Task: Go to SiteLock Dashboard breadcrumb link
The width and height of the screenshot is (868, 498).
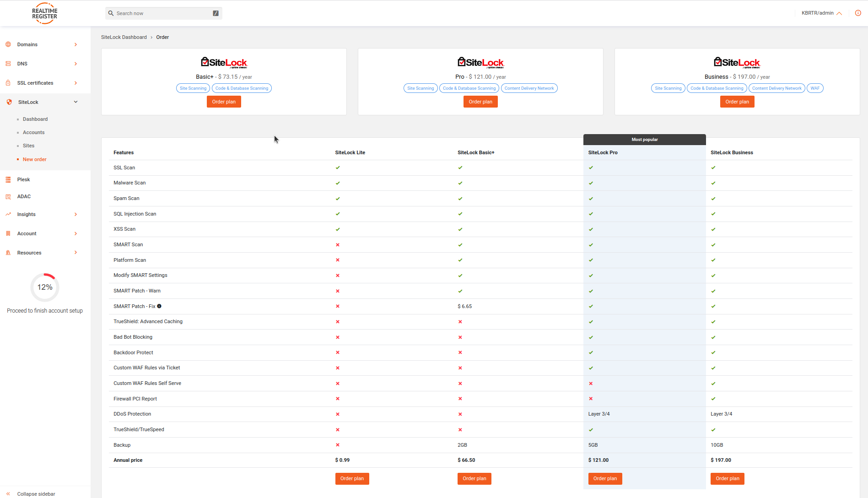Action: 124,37
